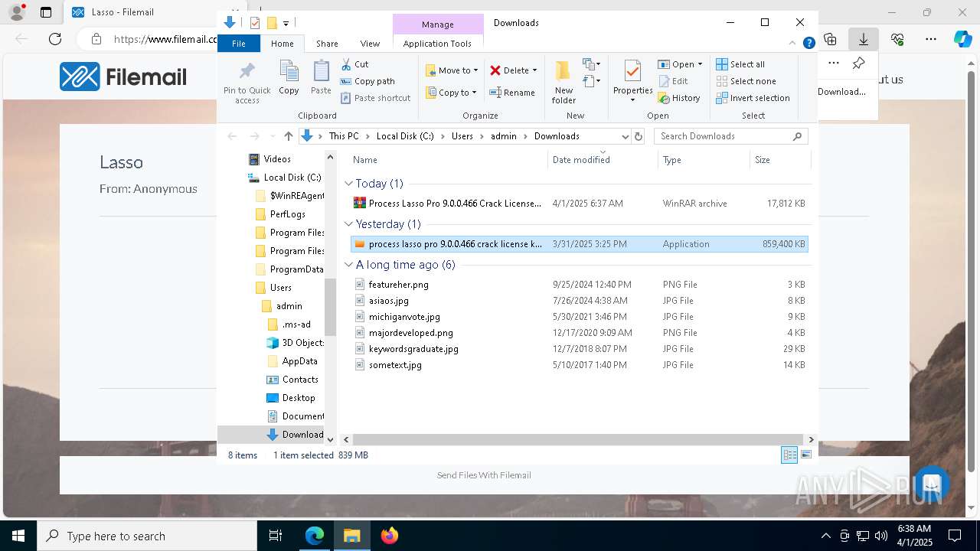Click Invert selection in ribbon
The width and height of the screenshot is (980, 551).
[753, 98]
